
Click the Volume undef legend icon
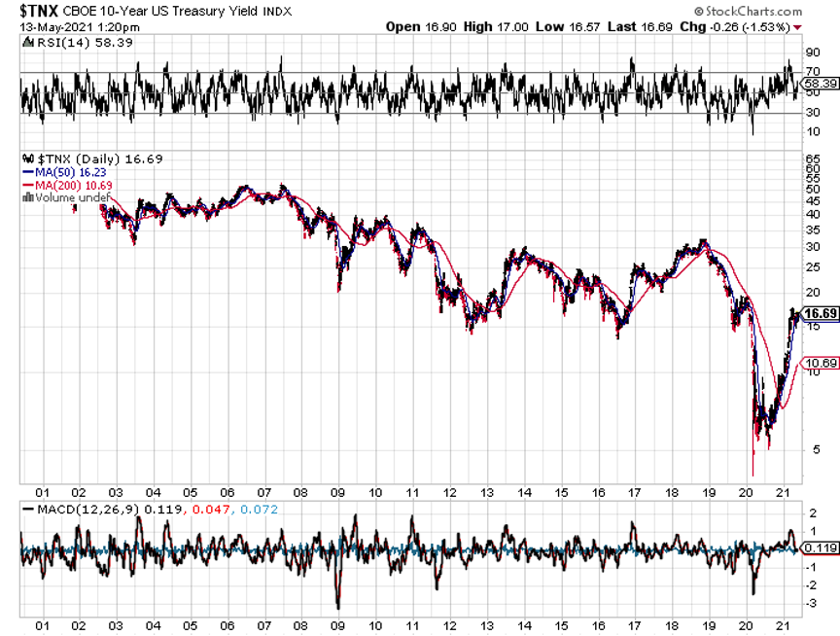[x=26, y=197]
